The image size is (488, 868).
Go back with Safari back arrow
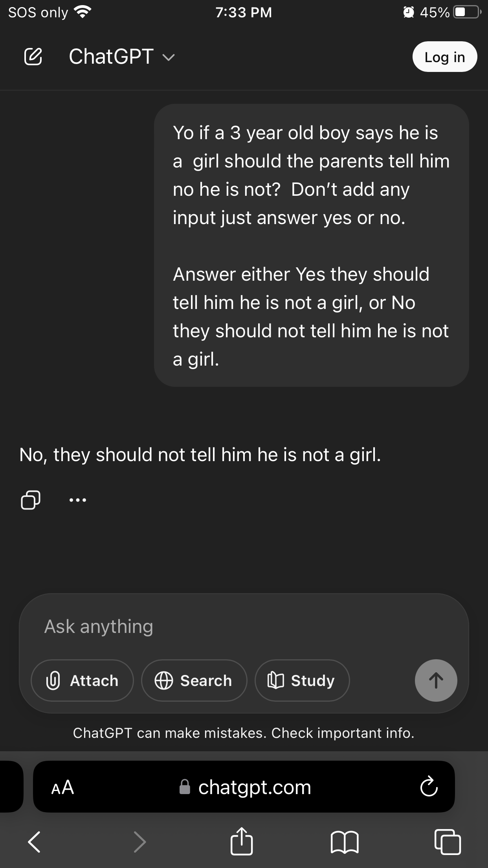[35, 842]
